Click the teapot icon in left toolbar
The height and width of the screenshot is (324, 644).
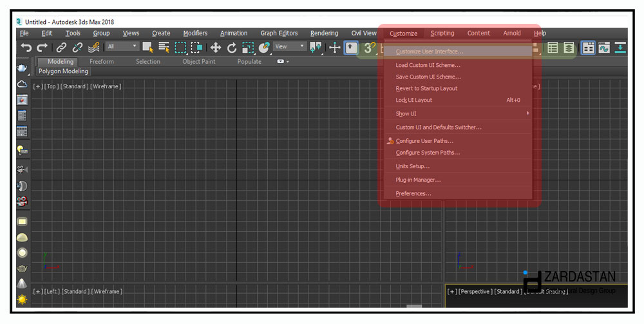[22, 68]
